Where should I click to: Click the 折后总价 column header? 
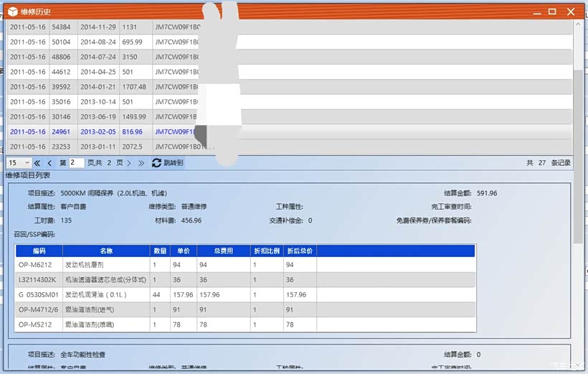tap(299, 251)
